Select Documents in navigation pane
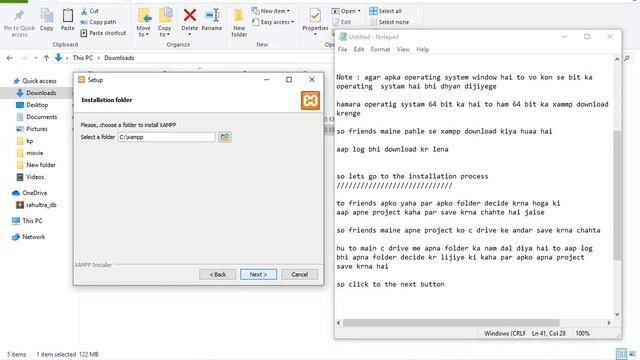Viewport: 640px width, 360px height. coord(36,117)
